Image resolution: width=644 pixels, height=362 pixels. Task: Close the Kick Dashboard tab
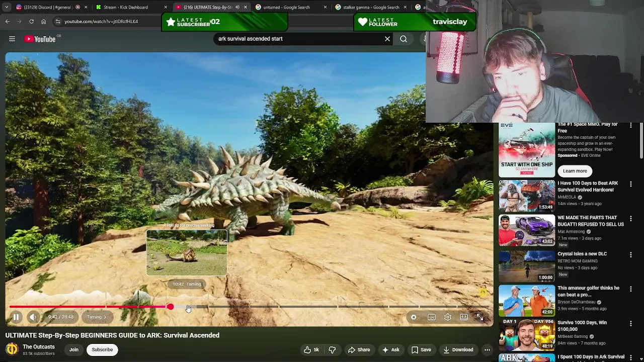click(166, 7)
